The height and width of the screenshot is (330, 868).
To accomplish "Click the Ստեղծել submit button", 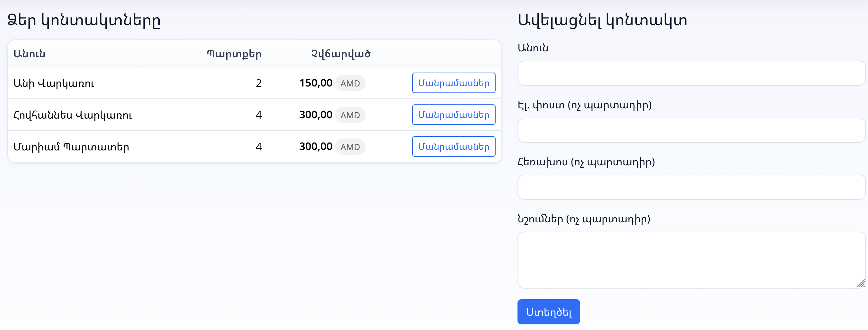I will click(548, 312).
